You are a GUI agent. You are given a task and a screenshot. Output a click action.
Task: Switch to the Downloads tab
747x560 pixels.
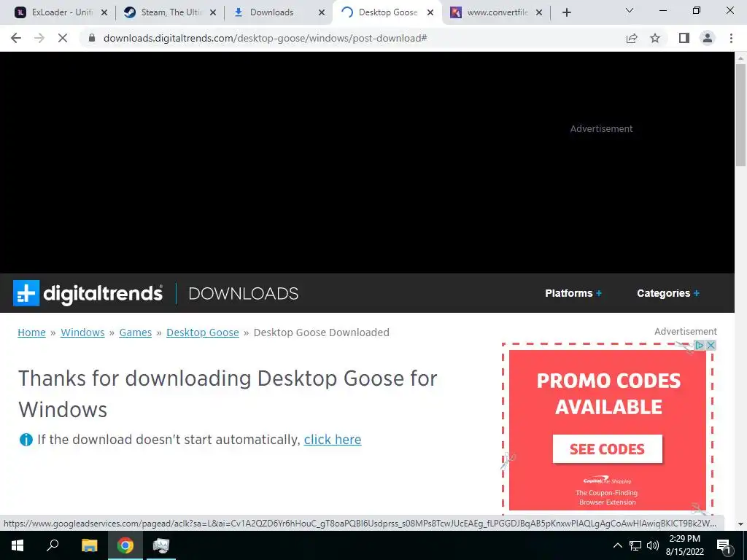pyautogui.click(x=278, y=12)
